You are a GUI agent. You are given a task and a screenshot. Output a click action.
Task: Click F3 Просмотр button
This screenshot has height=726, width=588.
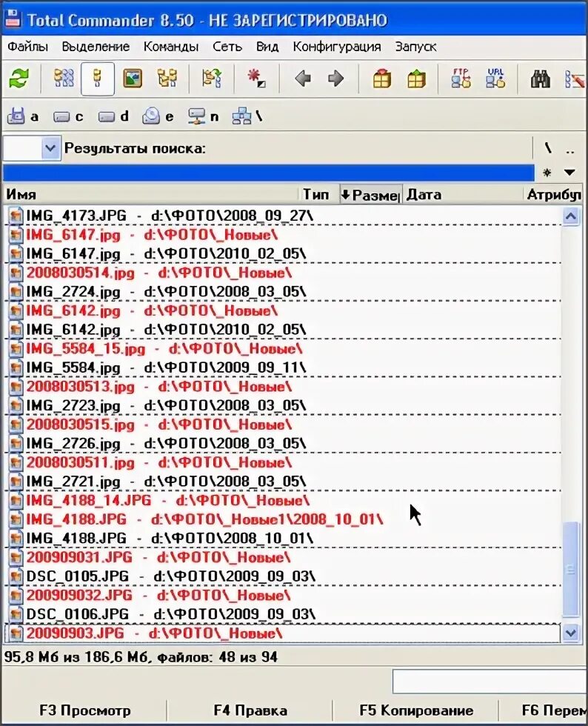point(84,710)
